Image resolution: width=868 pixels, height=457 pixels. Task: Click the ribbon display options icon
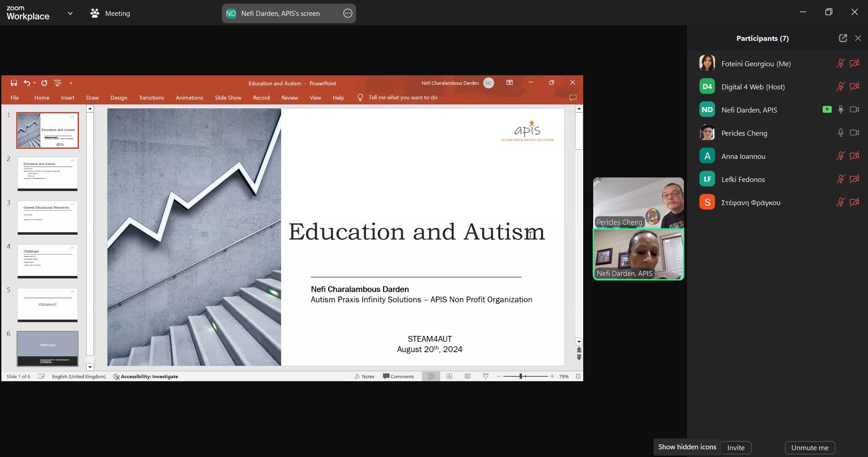point(510,83)
